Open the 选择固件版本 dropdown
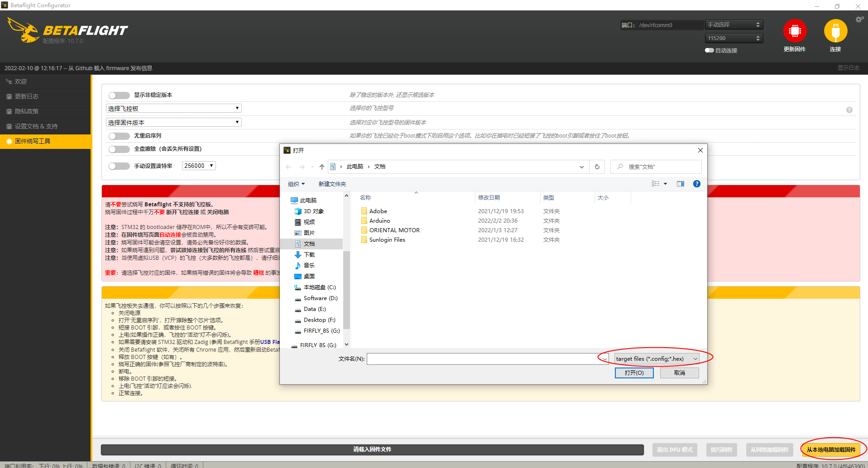The image size is (868, 468). [x=174, y=123]
